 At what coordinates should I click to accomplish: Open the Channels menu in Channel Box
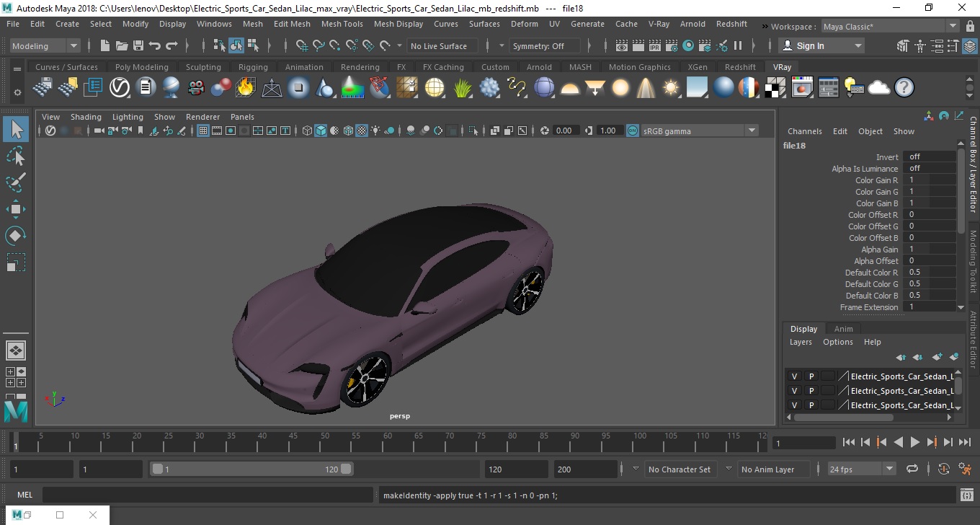804,131
